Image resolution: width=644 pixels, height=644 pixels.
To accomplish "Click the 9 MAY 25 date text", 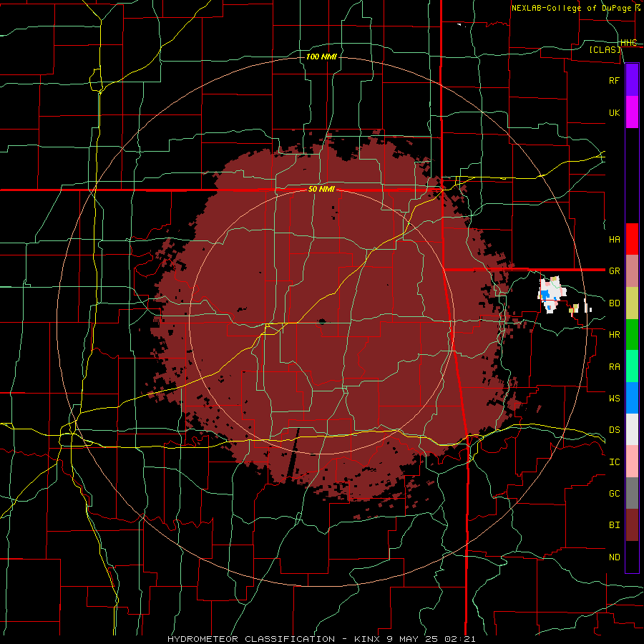I will pos(413,639).
